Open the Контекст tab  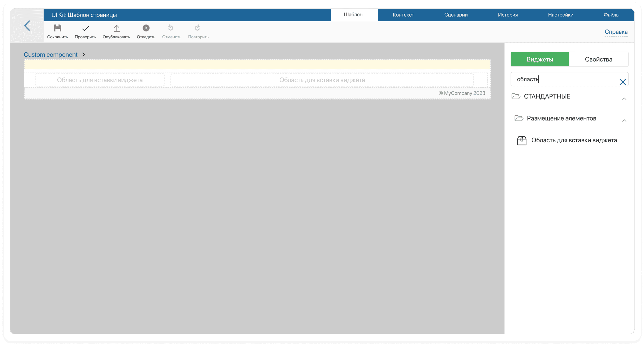(x=403, y=15)
